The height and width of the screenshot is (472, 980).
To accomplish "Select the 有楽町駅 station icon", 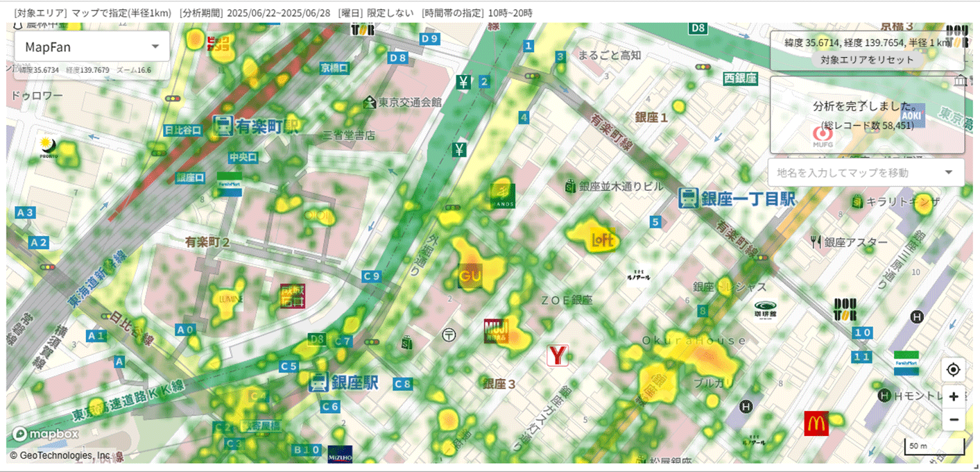I will tap(223, 126).
